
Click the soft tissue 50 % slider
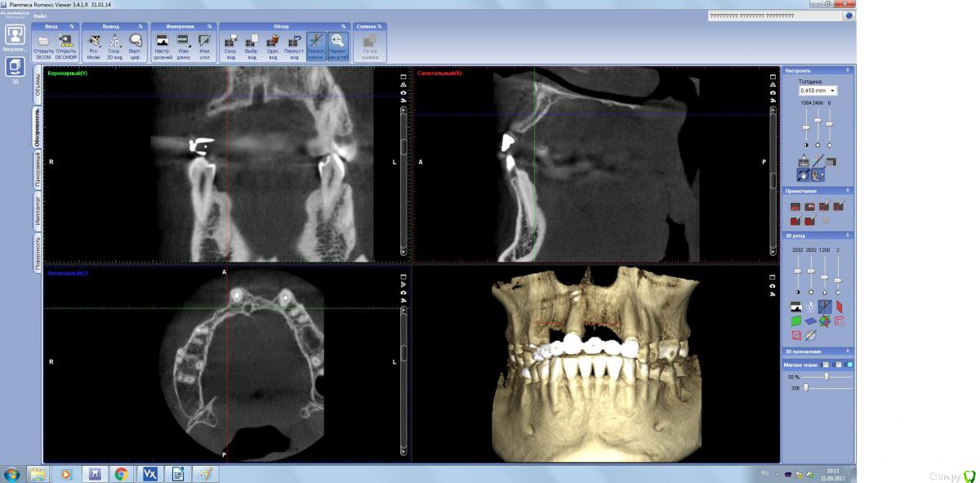click(826, 377)
